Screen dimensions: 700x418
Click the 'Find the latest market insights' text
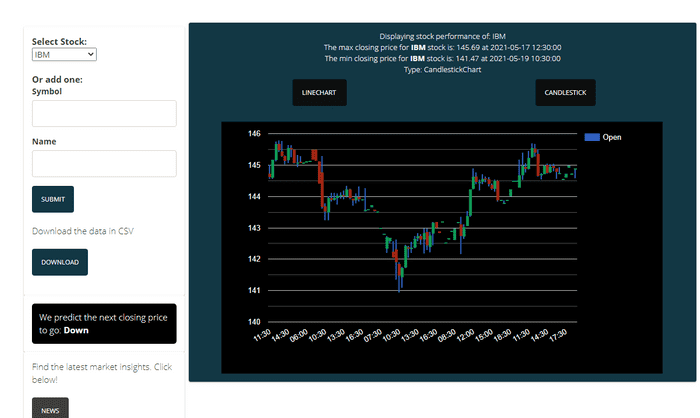click(102, 373)
